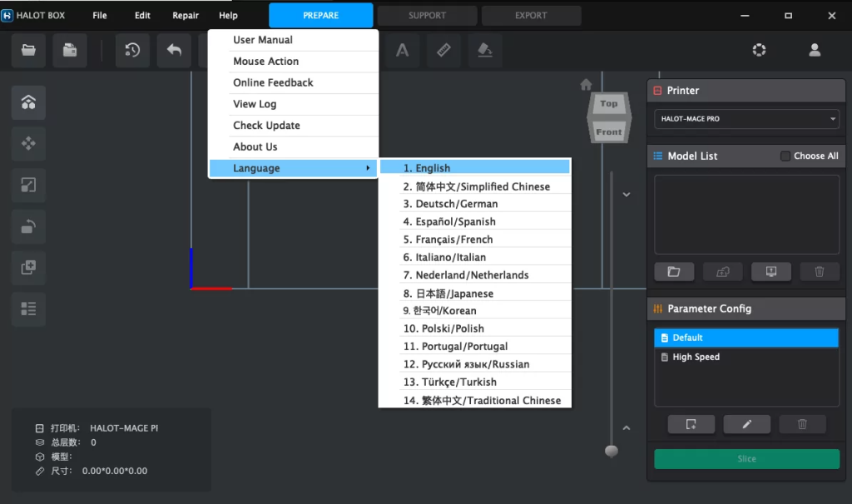Viewport: 852px width, 504px height.
Task: Click the clone model icon in sidebar
Action: pyautogui.click(x=28, y=268)
